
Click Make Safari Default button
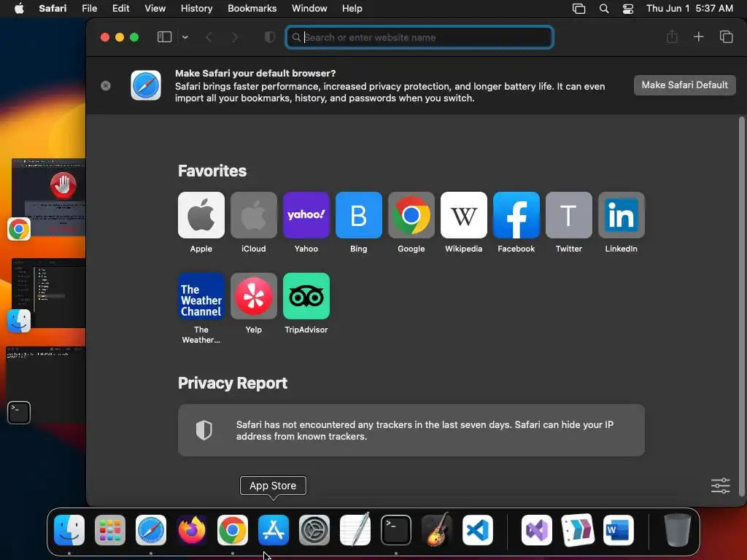pyautogui.click(x=684, y=85)
